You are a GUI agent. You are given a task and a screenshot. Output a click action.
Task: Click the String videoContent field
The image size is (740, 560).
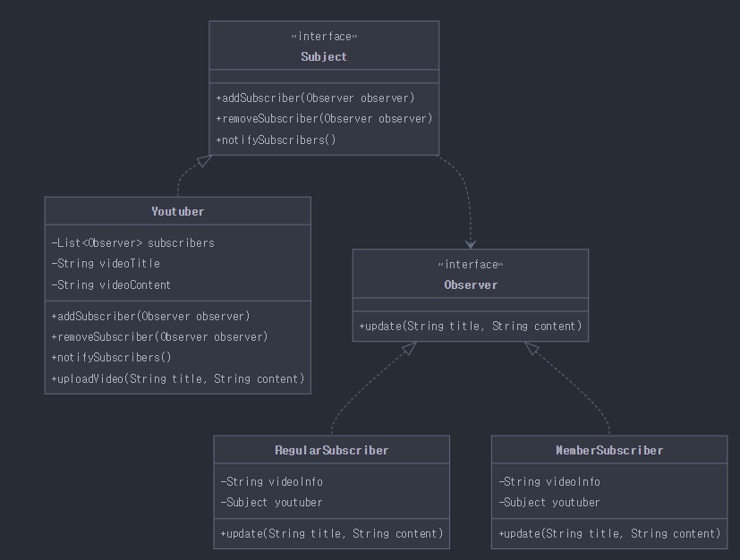pos(111,285)
